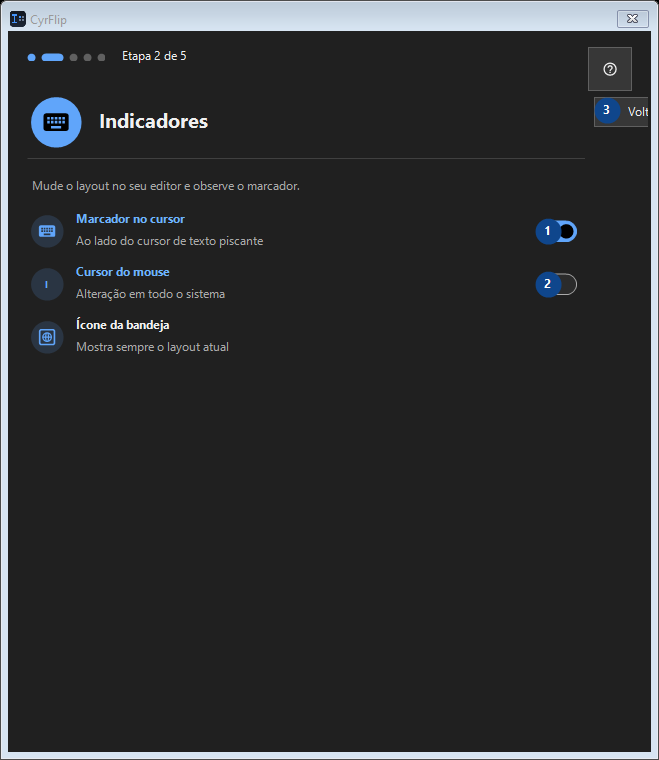Click the fourth step progress dot
The height and width of the screenshot is (760, 659).
tap(88, 57)
